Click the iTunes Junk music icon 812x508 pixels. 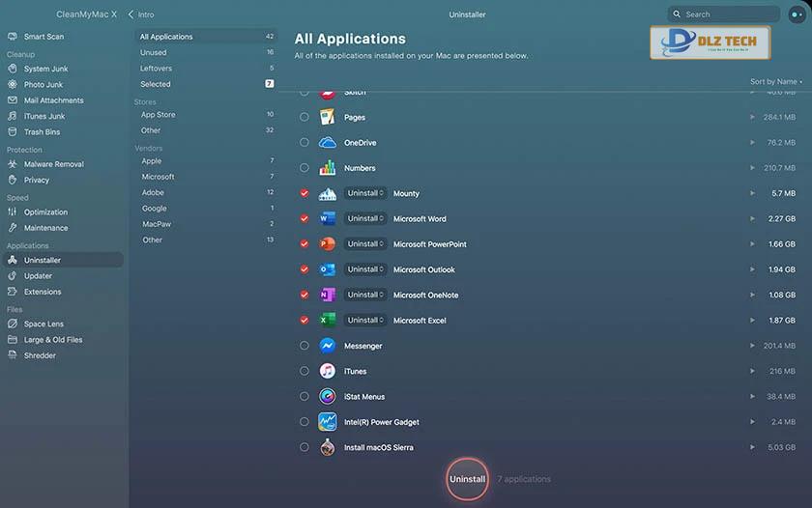tap(13, 117)
